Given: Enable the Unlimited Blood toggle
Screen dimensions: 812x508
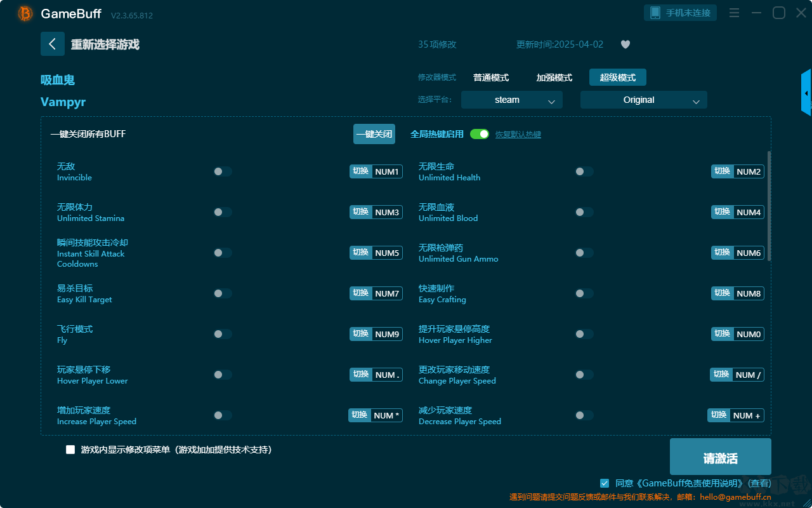Looking at the screenshot, I should [x=584, y=212].
